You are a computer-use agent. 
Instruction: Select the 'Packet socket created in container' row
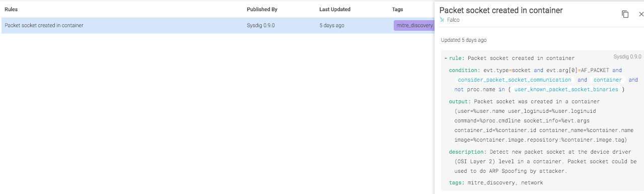click(218, 25)
